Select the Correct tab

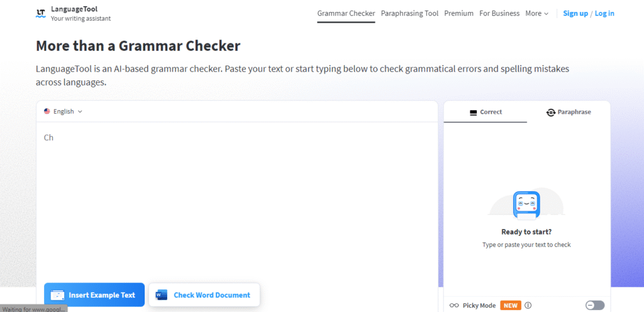[486, 112]
